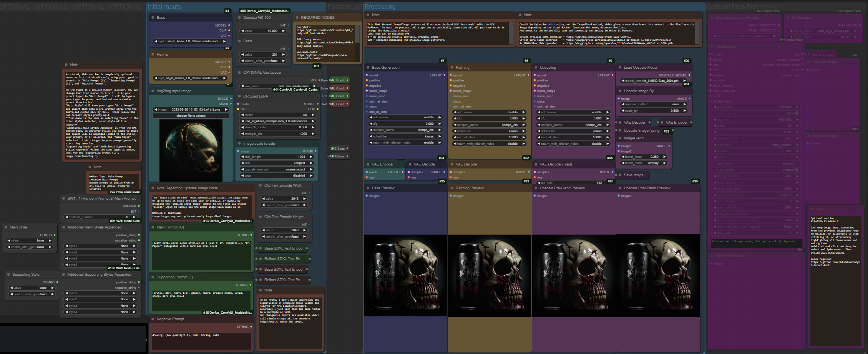The image size is (868, 354).
Task: Open model_name dropdown 4x_NMKD-Siax_200k.pth
Action: tap(654, 81)
